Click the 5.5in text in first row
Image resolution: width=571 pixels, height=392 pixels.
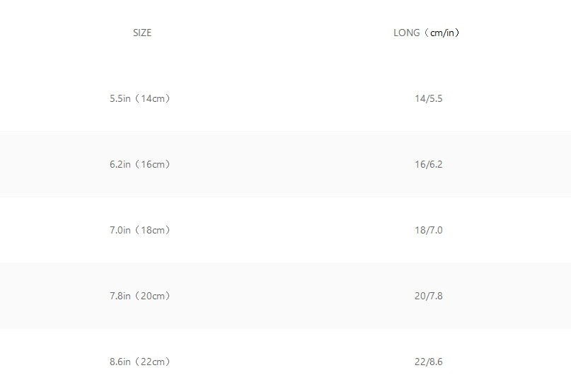point(120,99)
